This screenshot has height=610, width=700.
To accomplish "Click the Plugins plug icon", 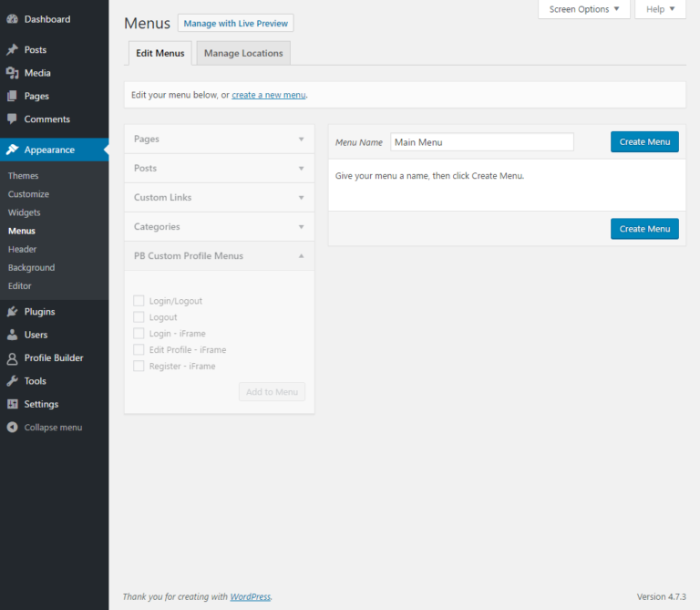I will pyautogui.click(x=12, y=312).
